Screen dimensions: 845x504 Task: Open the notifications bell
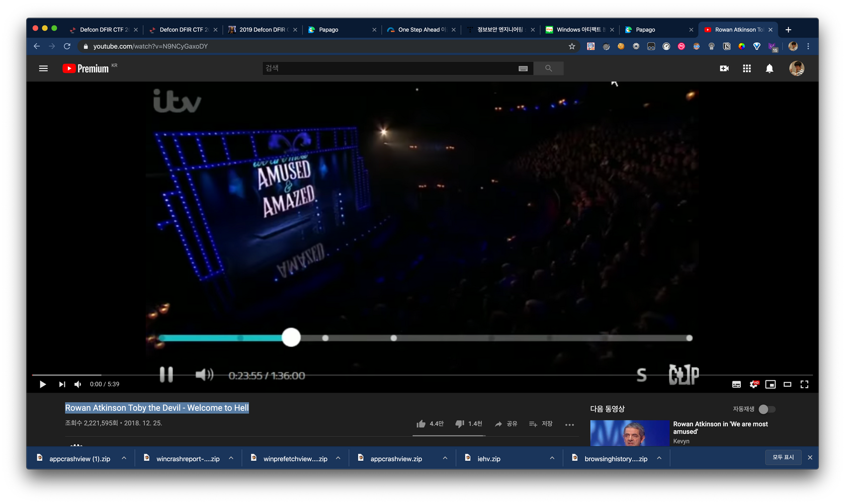pos(770,68)
